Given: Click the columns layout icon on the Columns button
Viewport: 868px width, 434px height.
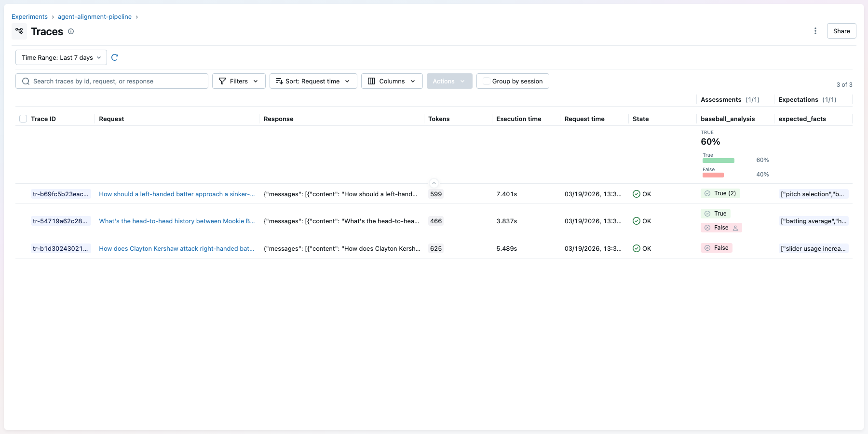Looking at the screenshot, I should pos(372,81).
